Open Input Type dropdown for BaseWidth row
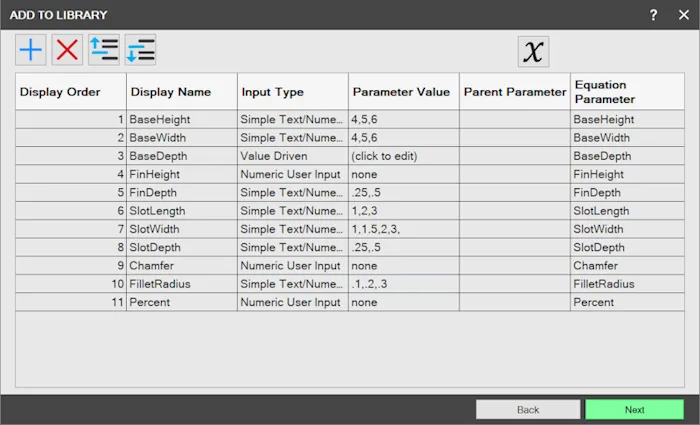This screenshot has height=425, width=700. click(x=293, y=138)
